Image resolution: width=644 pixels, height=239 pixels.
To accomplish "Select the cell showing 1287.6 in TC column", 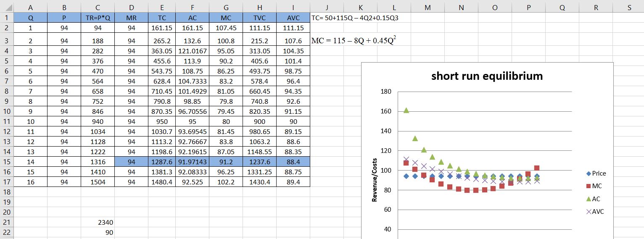I will [162, 162].
